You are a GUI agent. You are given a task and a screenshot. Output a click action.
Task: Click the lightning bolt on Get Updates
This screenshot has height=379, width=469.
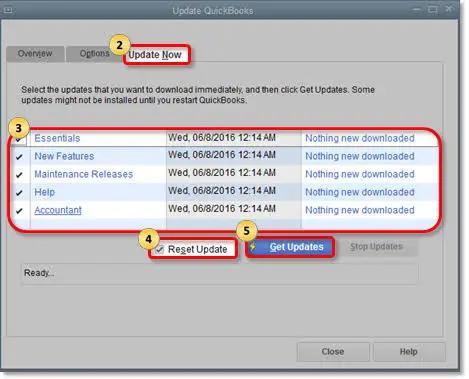[x=253, y=247]
